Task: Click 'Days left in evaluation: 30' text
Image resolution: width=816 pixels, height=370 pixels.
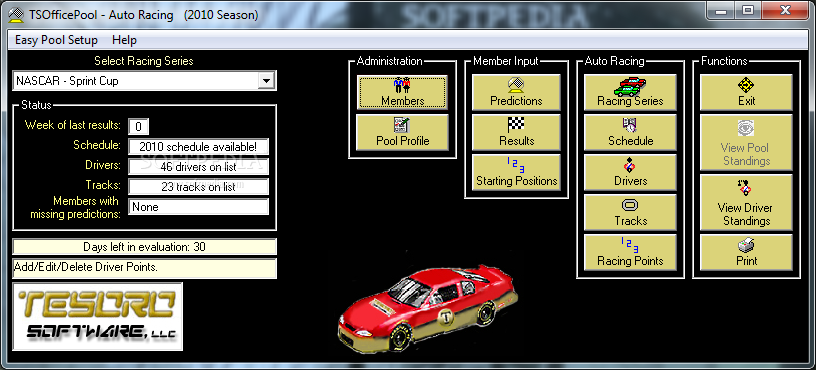Action: (x=144, y=247)
